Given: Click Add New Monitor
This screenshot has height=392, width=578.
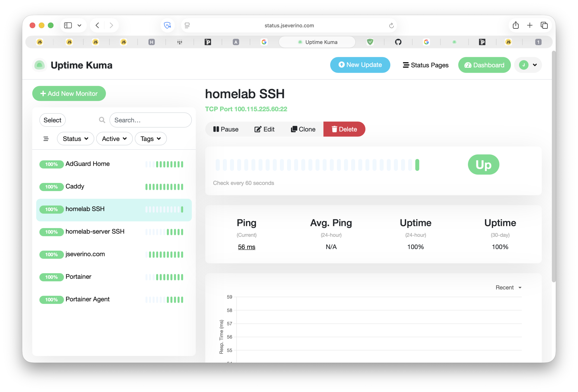Looking at the screenshot, I should (69, 93).
